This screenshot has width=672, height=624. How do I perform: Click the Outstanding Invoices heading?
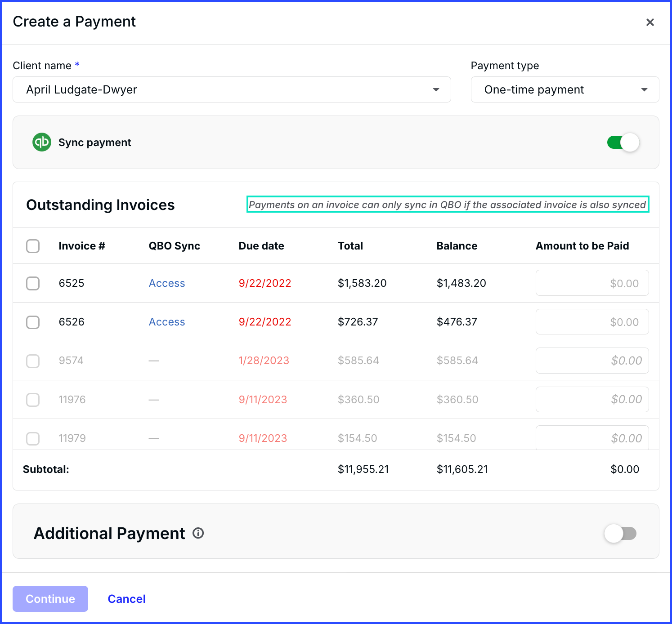pos(100,205)
